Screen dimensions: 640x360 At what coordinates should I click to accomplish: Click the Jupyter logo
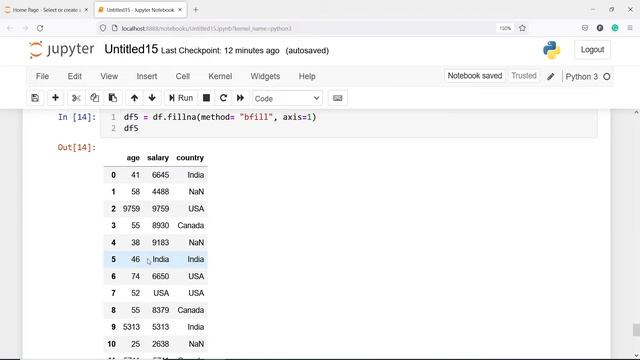(62, 50)
